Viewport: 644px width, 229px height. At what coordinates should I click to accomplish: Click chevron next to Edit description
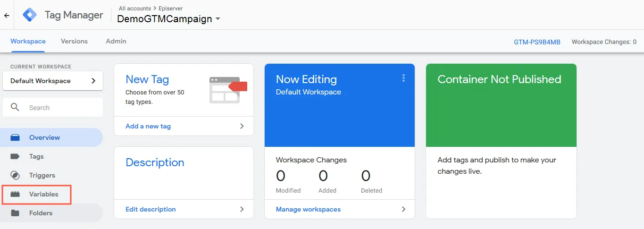(x=242, y=209)
